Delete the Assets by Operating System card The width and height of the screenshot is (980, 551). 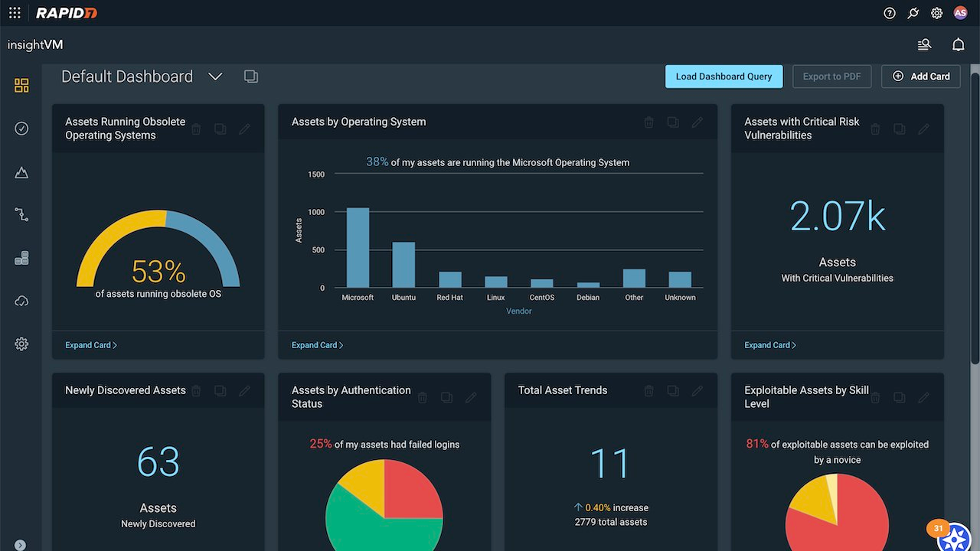point(648,122)
